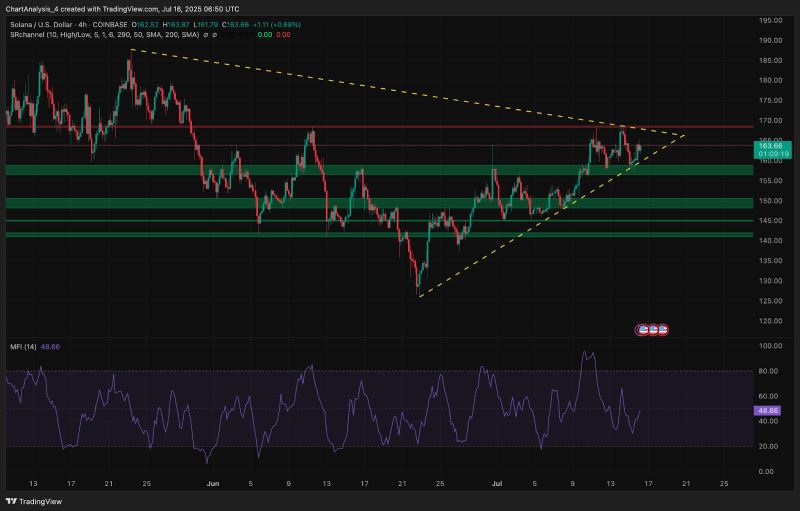Select the red resistance zone near 168
The image size is (800, 511).
click(x=380, y=127)
